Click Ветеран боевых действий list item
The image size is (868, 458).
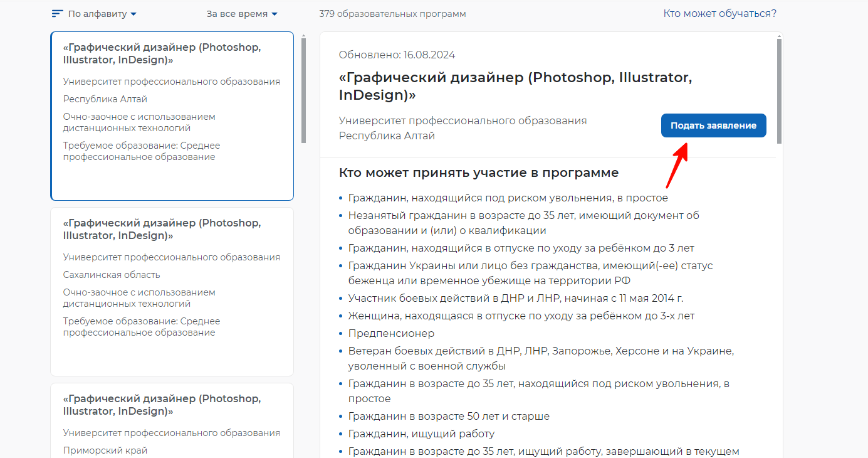coord(541,358)
